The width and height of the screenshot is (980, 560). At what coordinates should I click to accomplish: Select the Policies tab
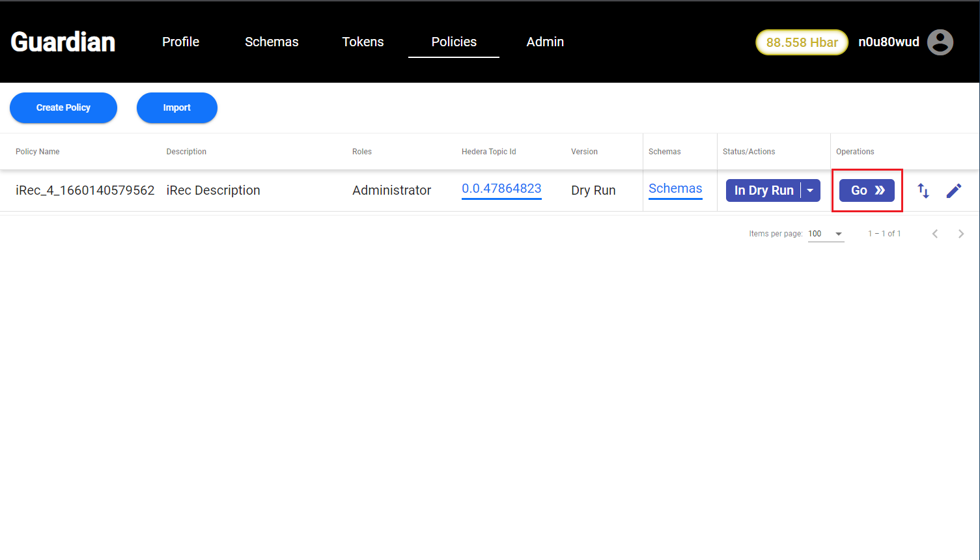(454, 42)
